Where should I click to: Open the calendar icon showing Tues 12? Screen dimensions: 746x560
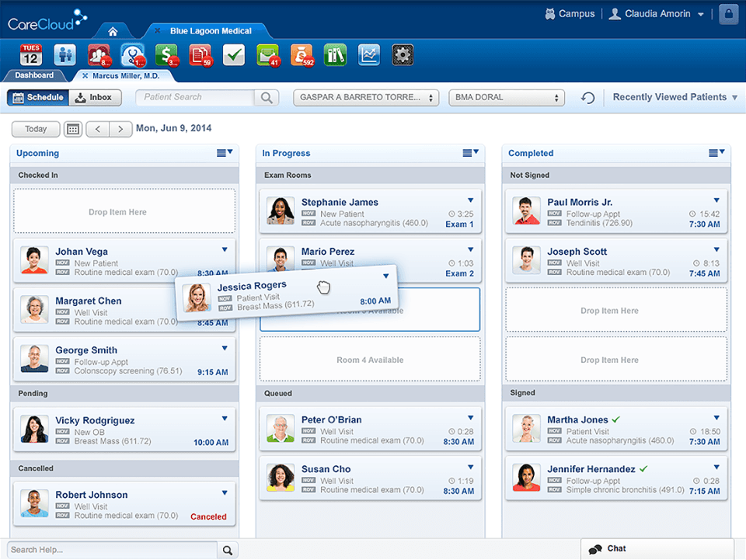pos(30,55)
